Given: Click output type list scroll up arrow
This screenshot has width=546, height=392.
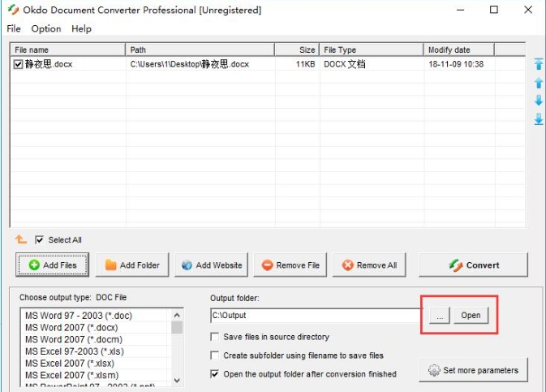Looking at the screenshot, I should pos(177,316).
